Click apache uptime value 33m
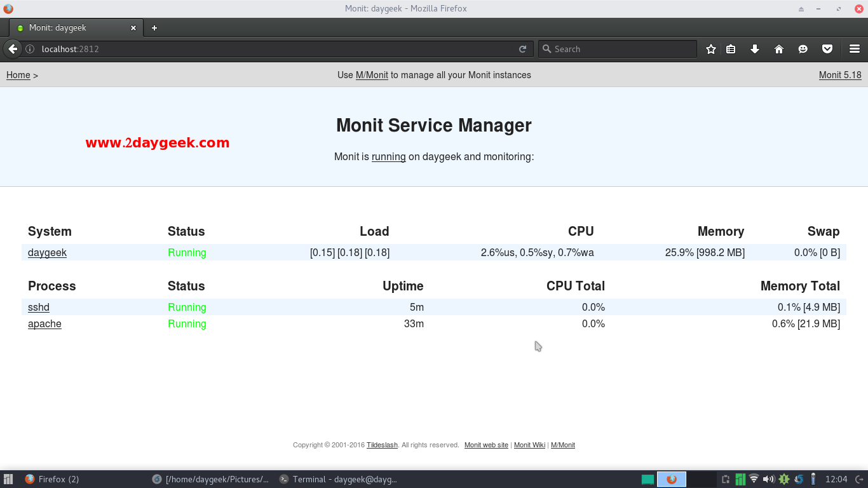Viewport: 868px width, 488px height. (x=414, y=323)
